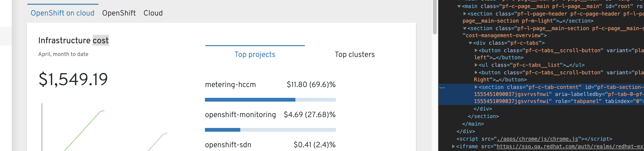Click the Infrastructure cost heading
This screenshot has width=644, height=151.
pyautogui.click(x=73, y=40)
